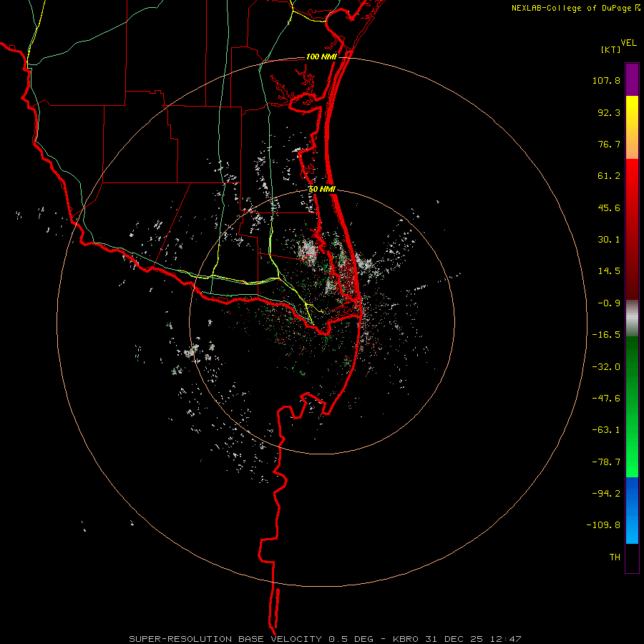Click the 14.5 velocity scale value

(609, 271)
